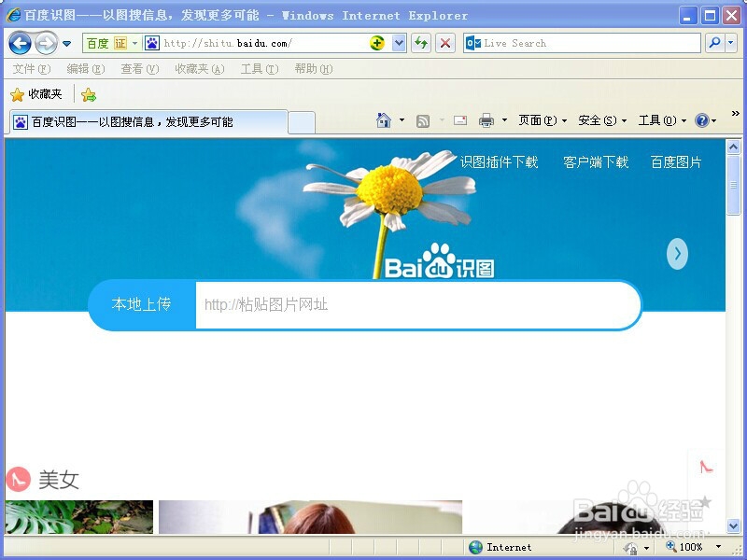
Task: Click the blue Help question mark icon
Action: [702, 120]
